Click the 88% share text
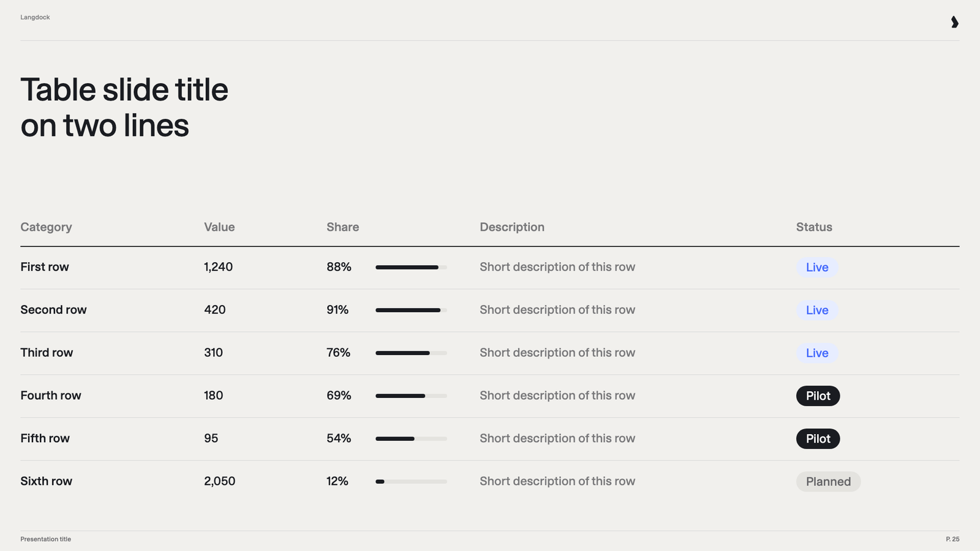 [339, 267]
